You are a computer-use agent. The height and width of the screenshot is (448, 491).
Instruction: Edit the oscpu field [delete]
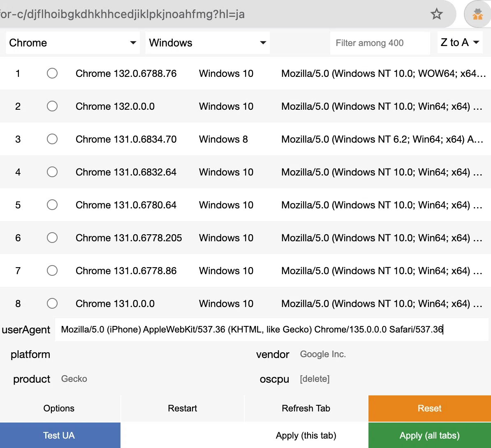point(391,379)
